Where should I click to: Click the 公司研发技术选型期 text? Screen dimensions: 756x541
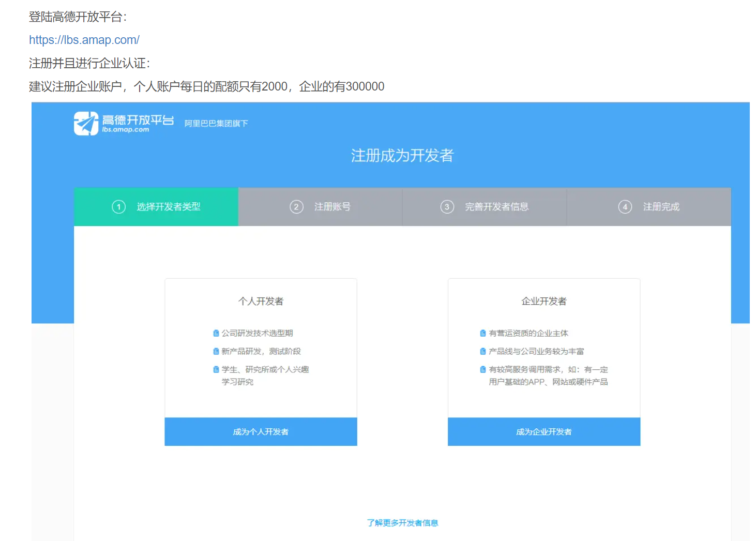click(x=258, y=334)
